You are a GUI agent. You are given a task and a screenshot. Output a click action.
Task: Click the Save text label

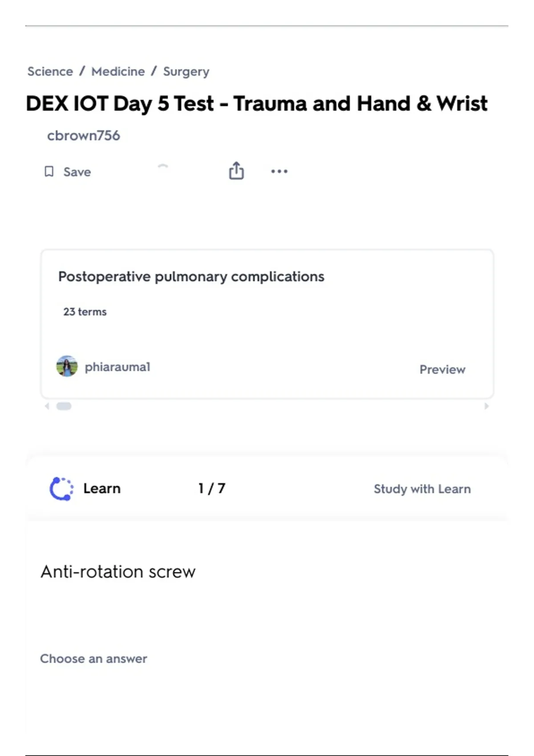77,172
